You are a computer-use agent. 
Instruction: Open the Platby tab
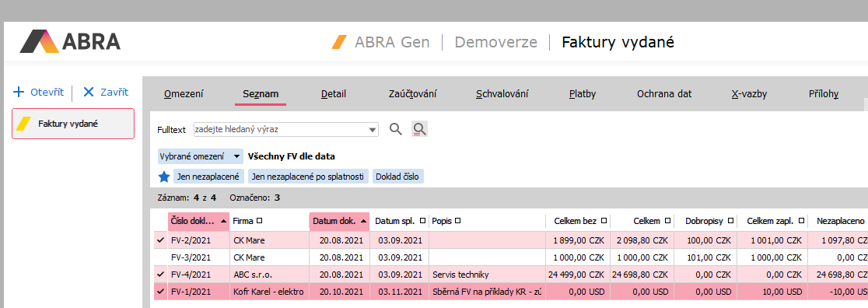click(x=583, y=94)
